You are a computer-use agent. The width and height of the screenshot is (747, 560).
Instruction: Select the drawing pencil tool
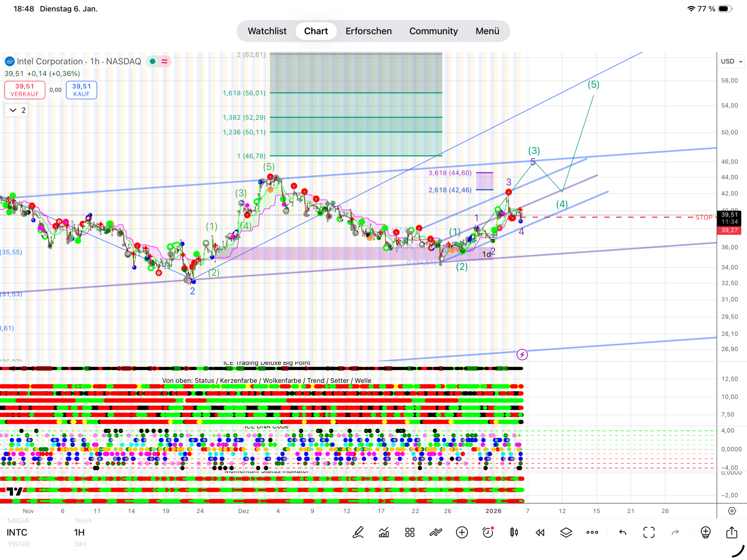coord(358,533)
